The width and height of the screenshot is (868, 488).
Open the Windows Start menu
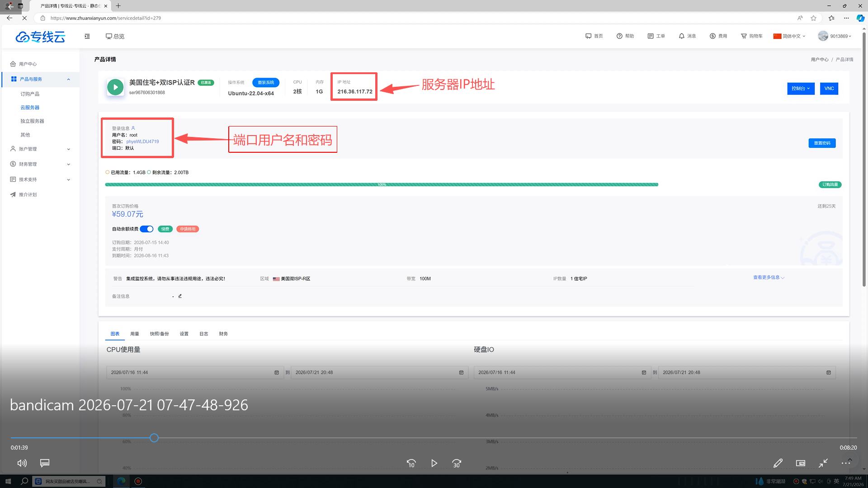tap(8, 481)
